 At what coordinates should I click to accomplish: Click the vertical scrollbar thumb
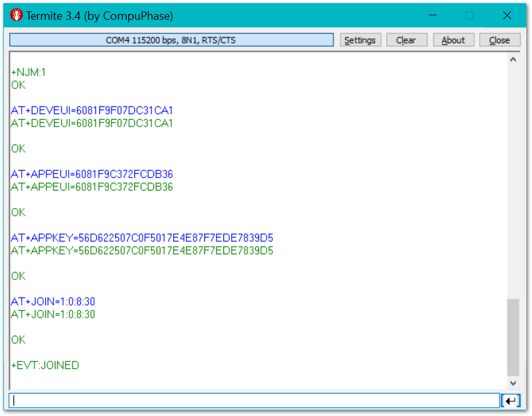coord(513,336)
